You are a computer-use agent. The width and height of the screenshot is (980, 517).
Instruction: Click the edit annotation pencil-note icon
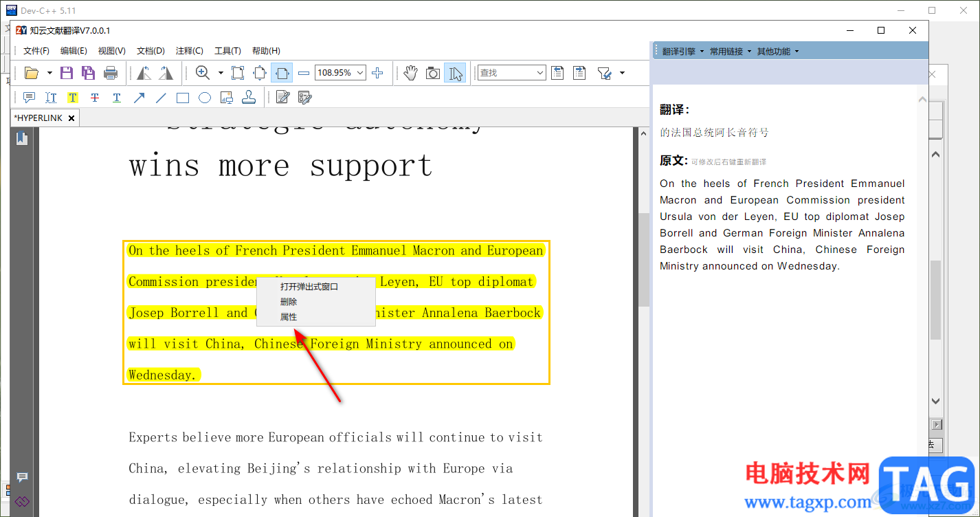click(282, 98)
